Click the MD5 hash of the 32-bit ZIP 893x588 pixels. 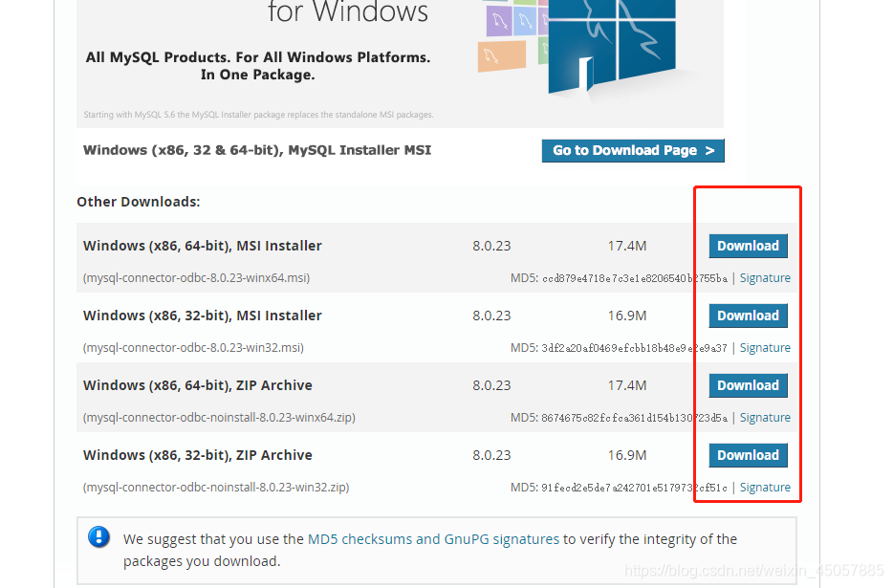pos(635,488)
